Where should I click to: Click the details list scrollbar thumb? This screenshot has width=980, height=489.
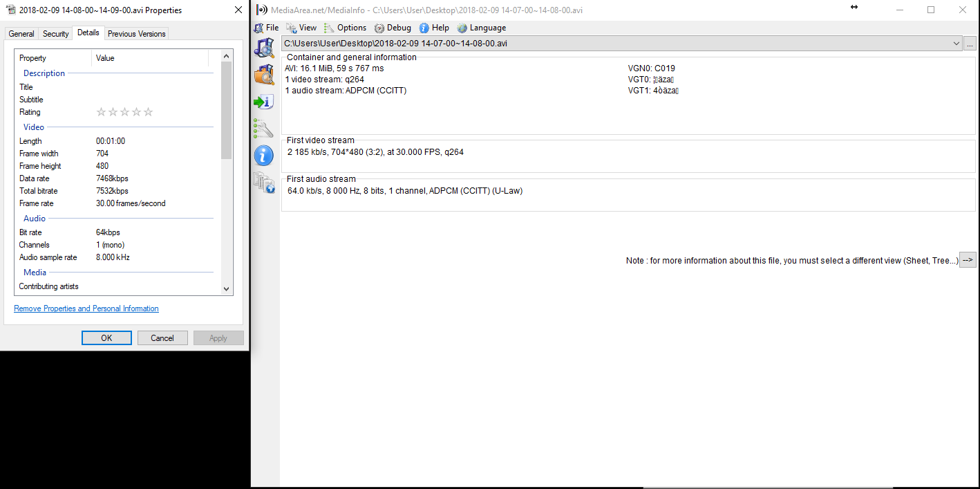(227, 111)
